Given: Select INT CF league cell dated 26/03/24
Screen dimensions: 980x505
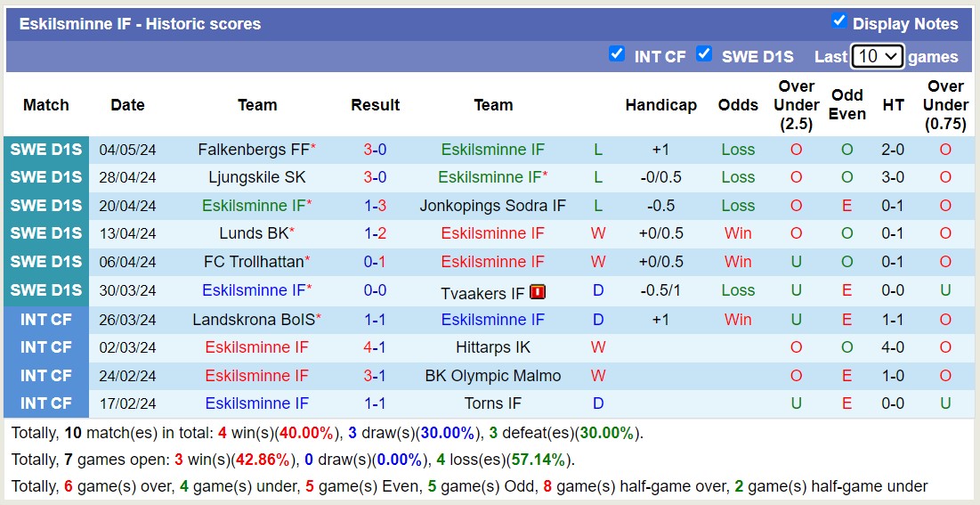Looking at the screenshot, I should click(x=46, y=319).
